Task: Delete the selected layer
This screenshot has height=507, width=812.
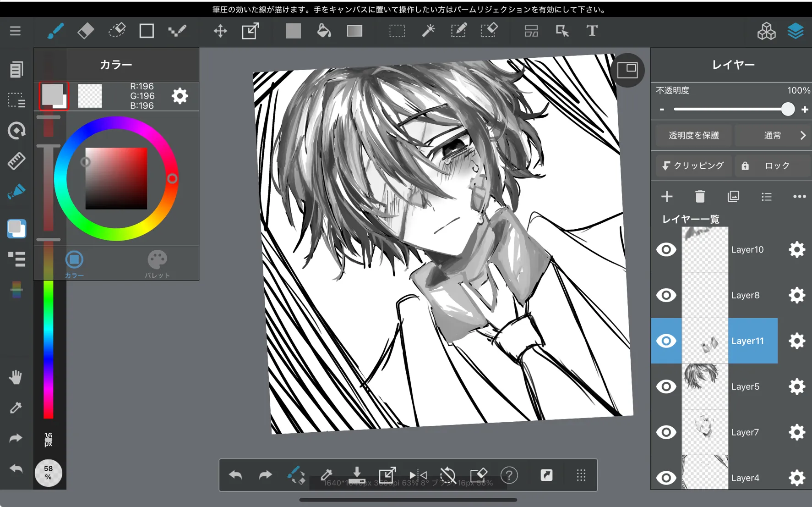Action: pyautogui.click(x=700, y=197)
